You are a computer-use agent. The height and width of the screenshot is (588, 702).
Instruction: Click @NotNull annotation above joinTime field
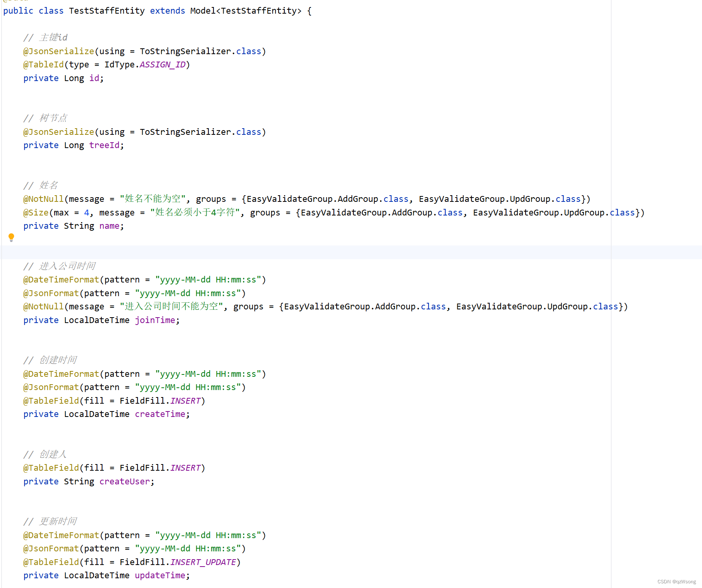point(43,307)
